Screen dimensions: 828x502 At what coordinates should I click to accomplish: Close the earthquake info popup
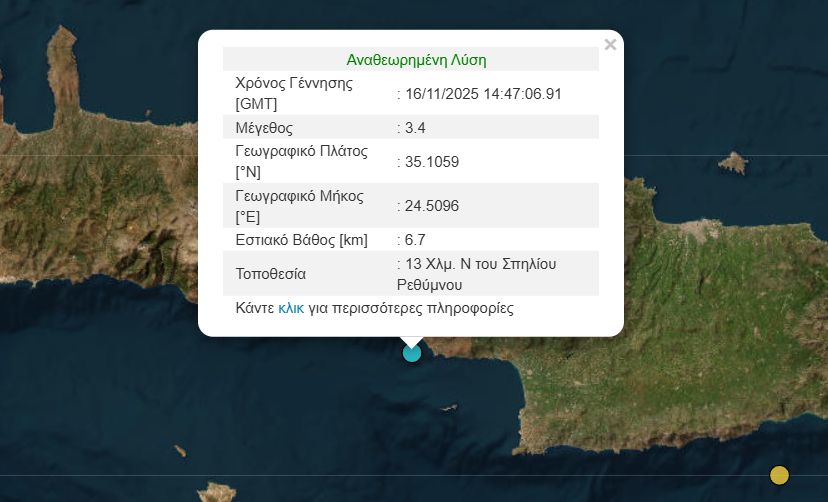click(x=610, y=44)
